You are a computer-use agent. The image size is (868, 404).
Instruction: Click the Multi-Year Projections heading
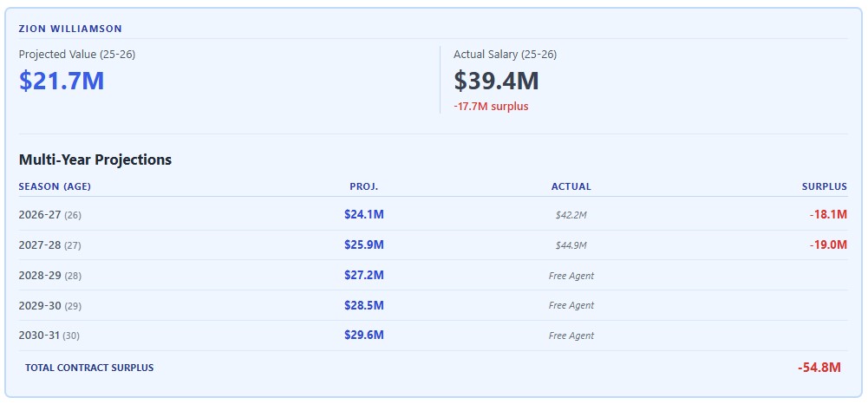[x=95, y=160]
